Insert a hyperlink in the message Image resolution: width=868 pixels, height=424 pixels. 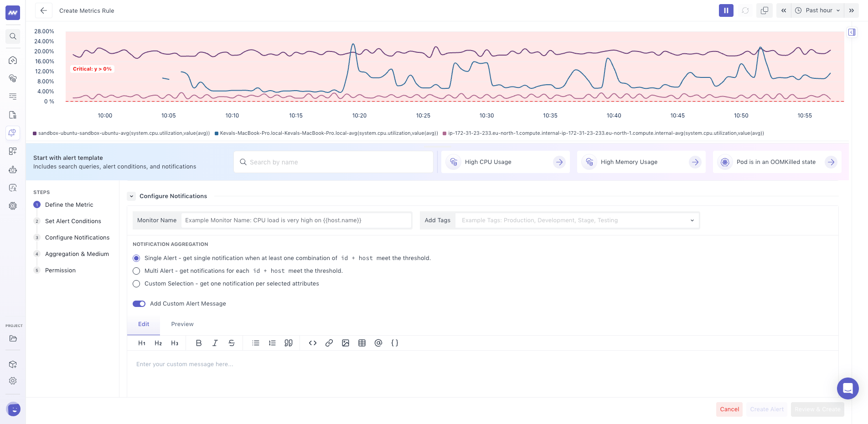point(329,343)
